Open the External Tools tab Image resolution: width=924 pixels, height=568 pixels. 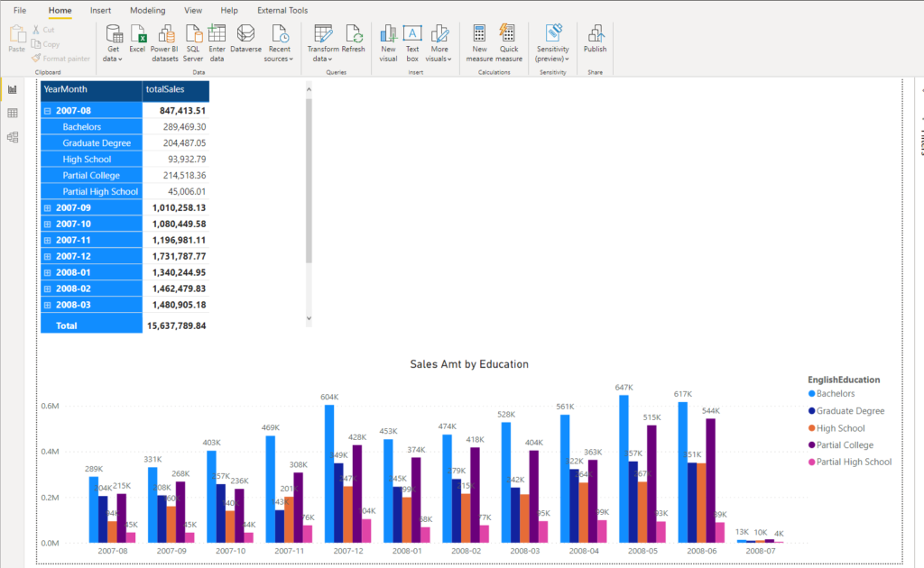[282, 10]
